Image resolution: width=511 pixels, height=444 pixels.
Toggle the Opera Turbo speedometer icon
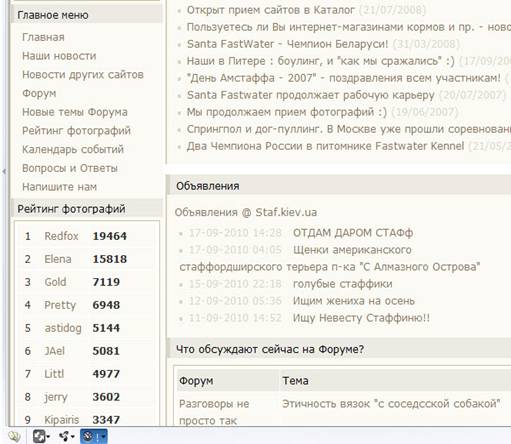click(88, 436)
